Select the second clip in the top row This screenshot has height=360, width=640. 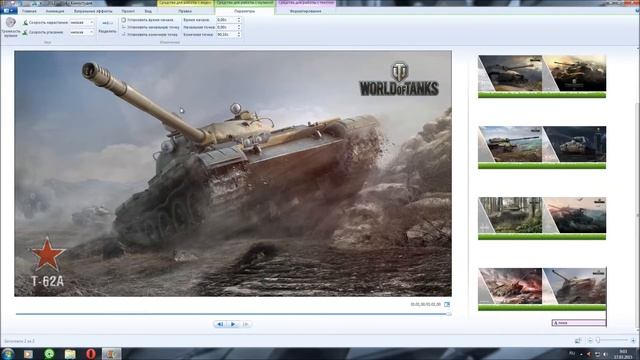click(574, 73)
